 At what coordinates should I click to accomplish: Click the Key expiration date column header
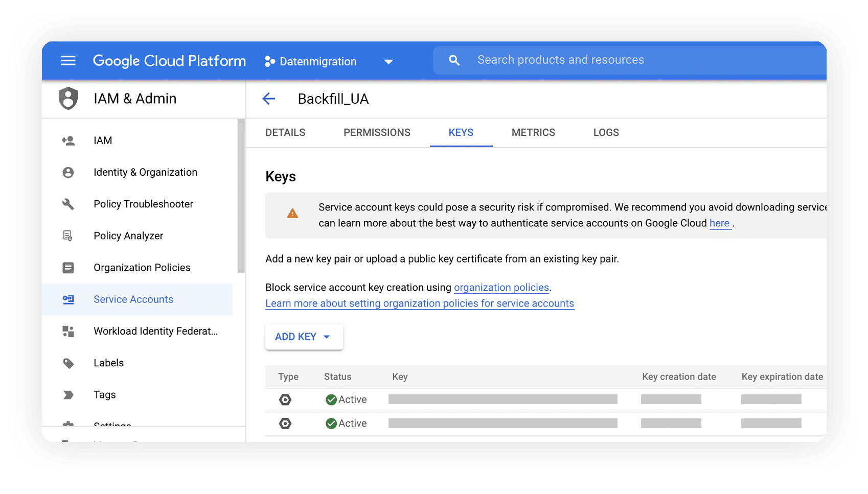pos(782,377)
